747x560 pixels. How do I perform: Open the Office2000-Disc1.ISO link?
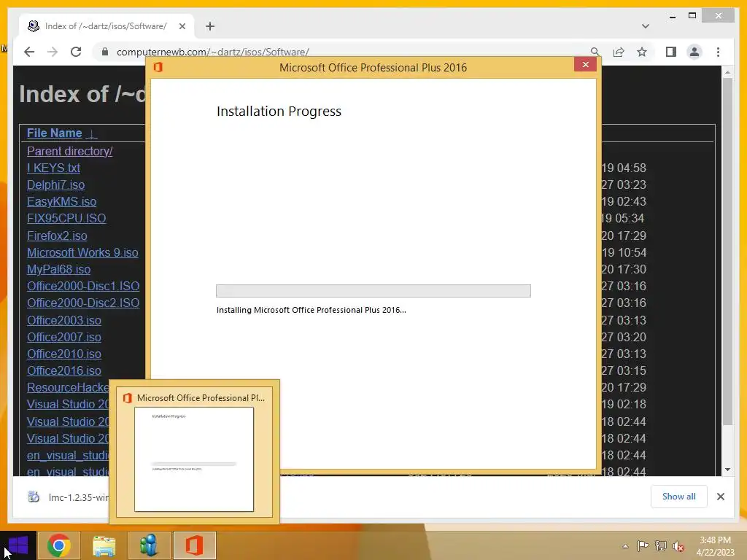pos(83,286)
